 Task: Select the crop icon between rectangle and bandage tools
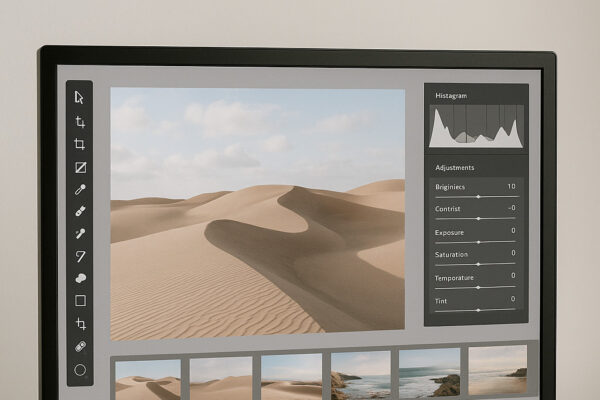pyautogui.click(x=81, y=324)
